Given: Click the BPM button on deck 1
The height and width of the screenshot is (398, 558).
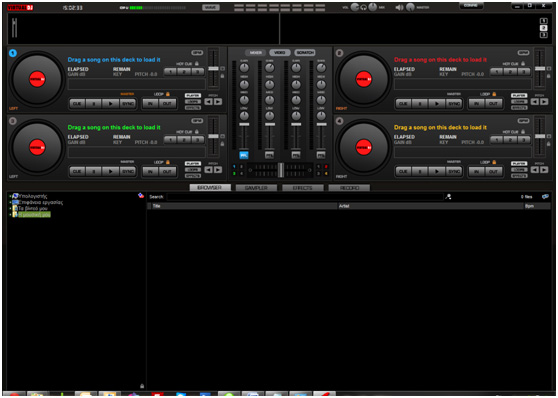Looking at the screenshot, I should 197,53.
